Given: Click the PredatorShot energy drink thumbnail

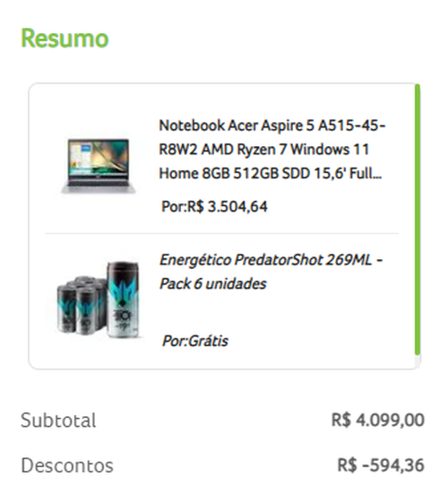Looking at the screenshot, I should [x=99, y=300].
